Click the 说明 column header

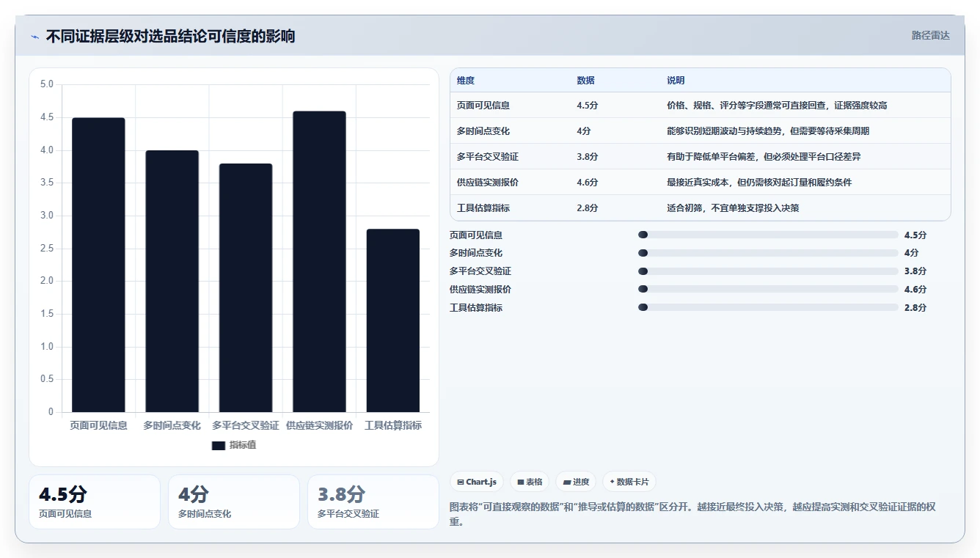click(x=676, y=81)
